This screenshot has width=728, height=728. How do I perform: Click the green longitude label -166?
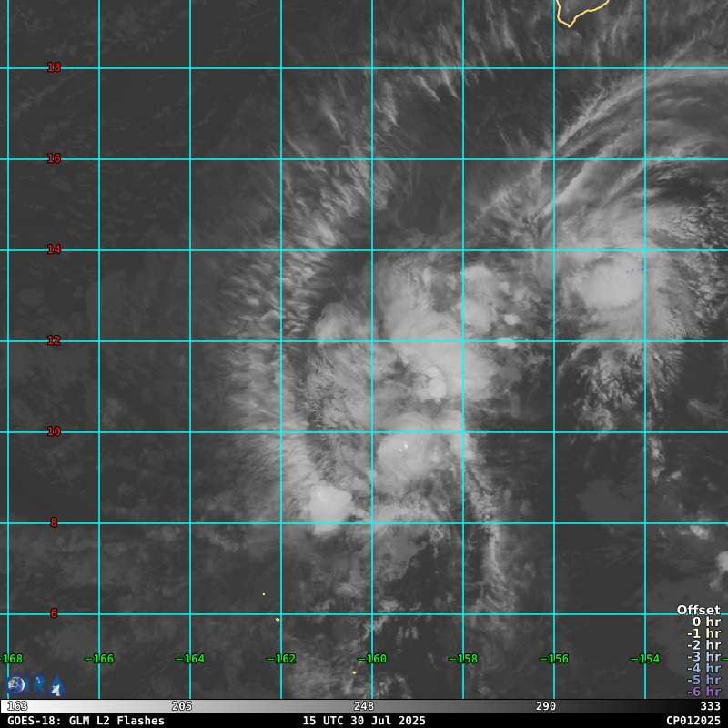[x=98, y=659]
